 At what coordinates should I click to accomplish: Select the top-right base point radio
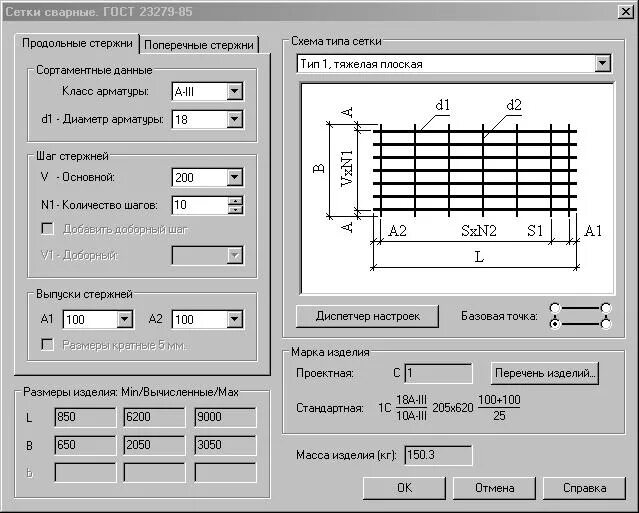coord(606,308)
